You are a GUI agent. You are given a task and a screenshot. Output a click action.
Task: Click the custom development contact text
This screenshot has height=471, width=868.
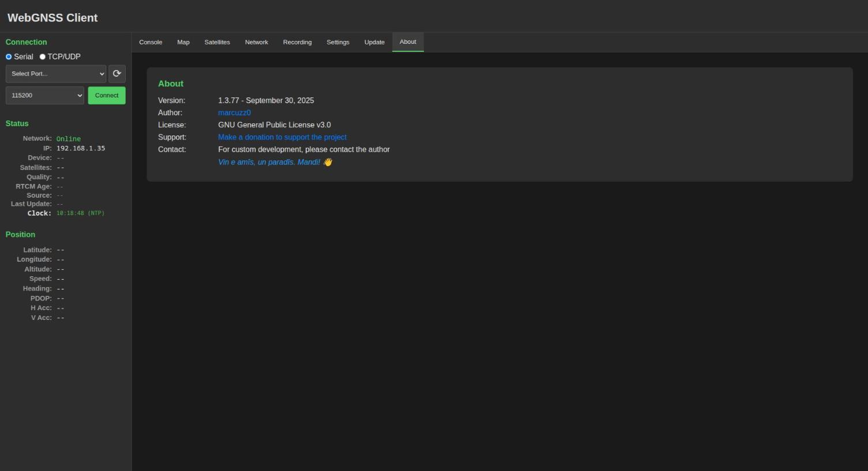[304, 149]
